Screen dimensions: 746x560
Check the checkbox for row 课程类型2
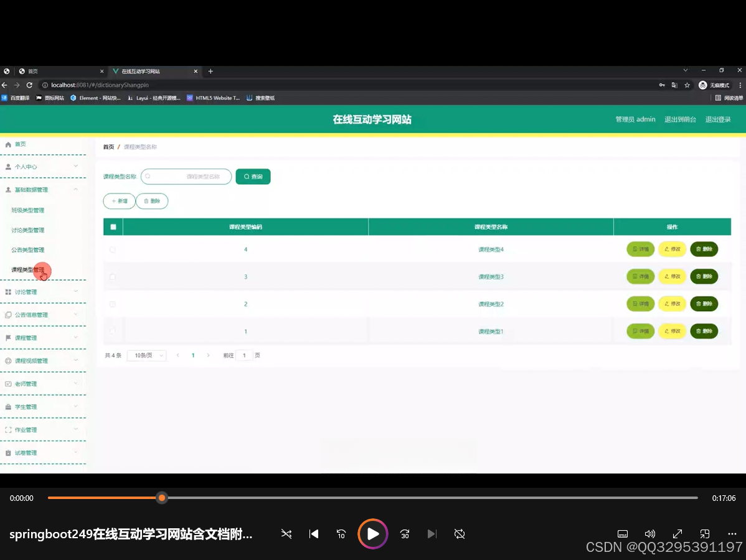click(x=113, y=304)
